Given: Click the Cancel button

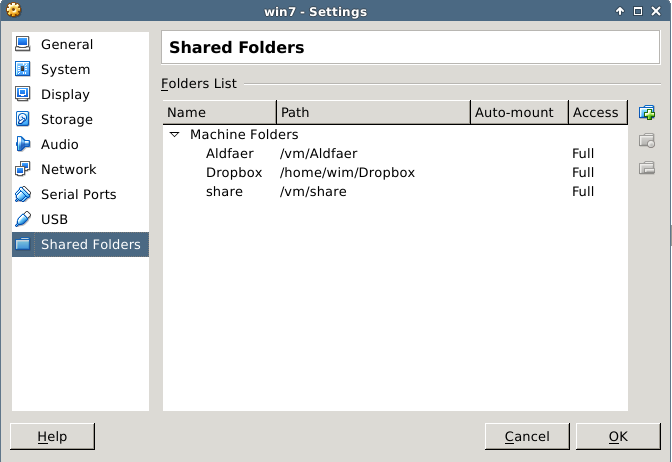Looking at the screenshot, I should 526,436.
